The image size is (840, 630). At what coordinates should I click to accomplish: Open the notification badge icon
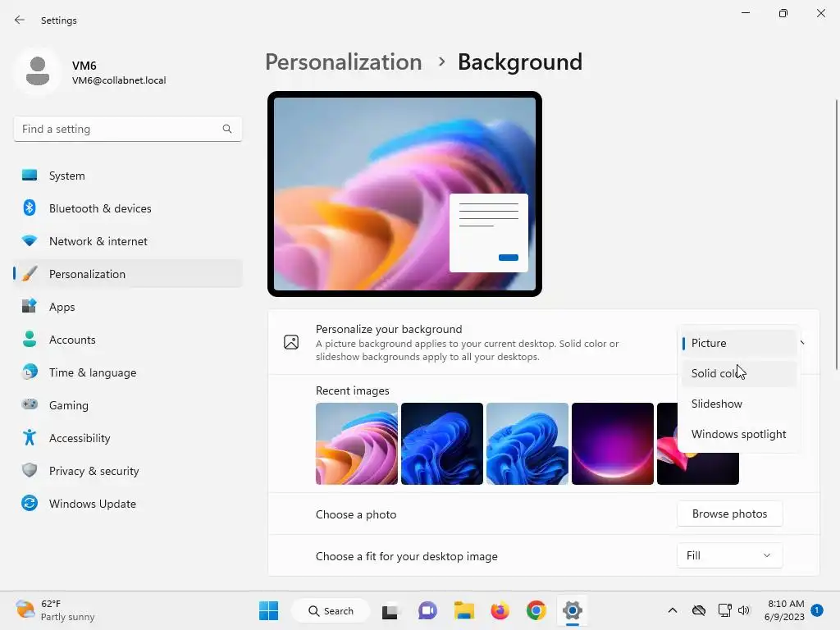[x=817, y=610]
